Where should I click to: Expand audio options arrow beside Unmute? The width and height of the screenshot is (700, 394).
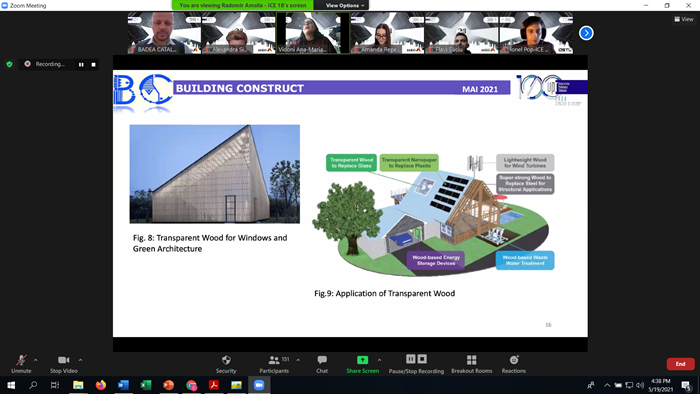click(36, 360)
